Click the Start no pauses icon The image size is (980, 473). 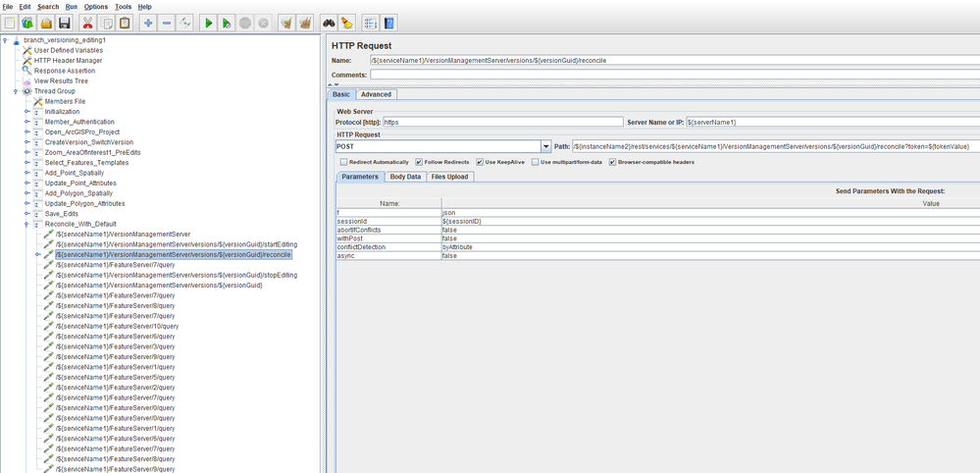click(x=227, y=23)
